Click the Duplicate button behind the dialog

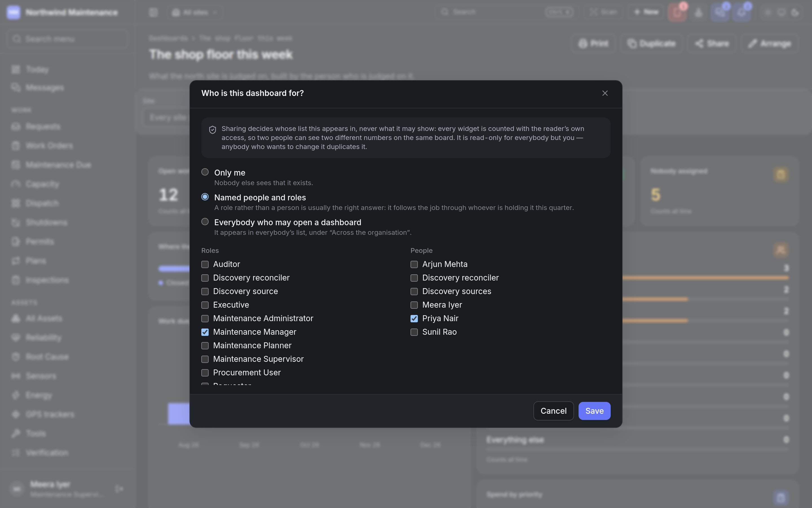[x=651, y=43]
